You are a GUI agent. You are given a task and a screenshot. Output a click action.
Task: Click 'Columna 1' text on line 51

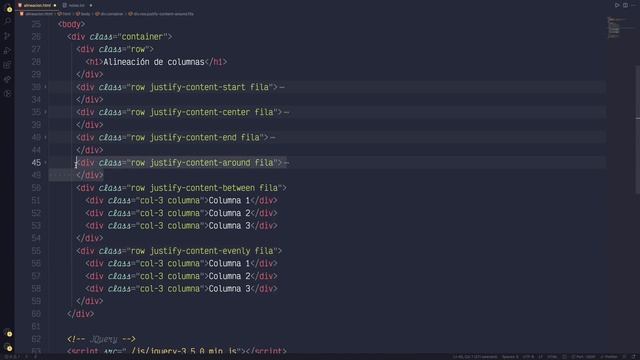229,200
